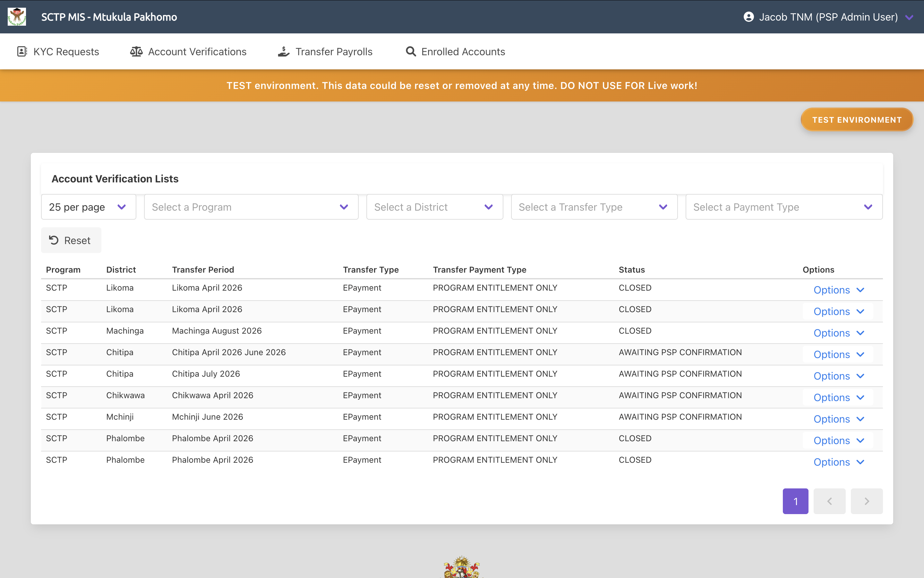Click the next page arrow
This screenshot has height=578, width=924.
(867, 501)
